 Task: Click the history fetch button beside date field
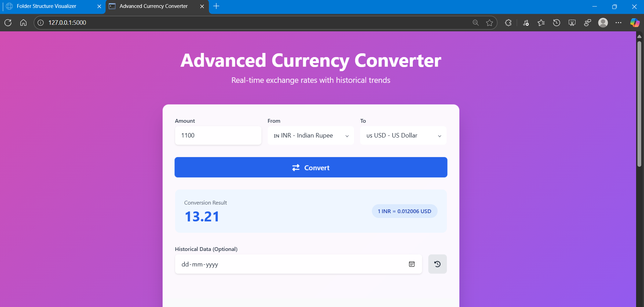(x=438, y=264)
